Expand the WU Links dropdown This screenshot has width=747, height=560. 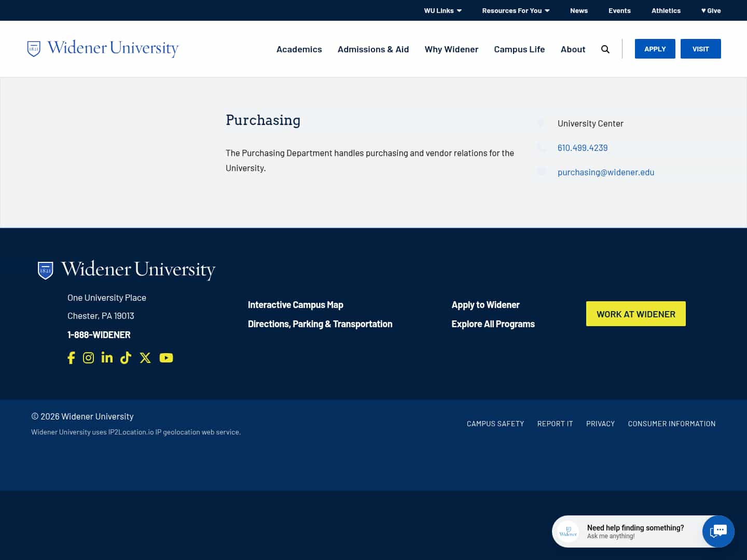click(x=442, y=10)
